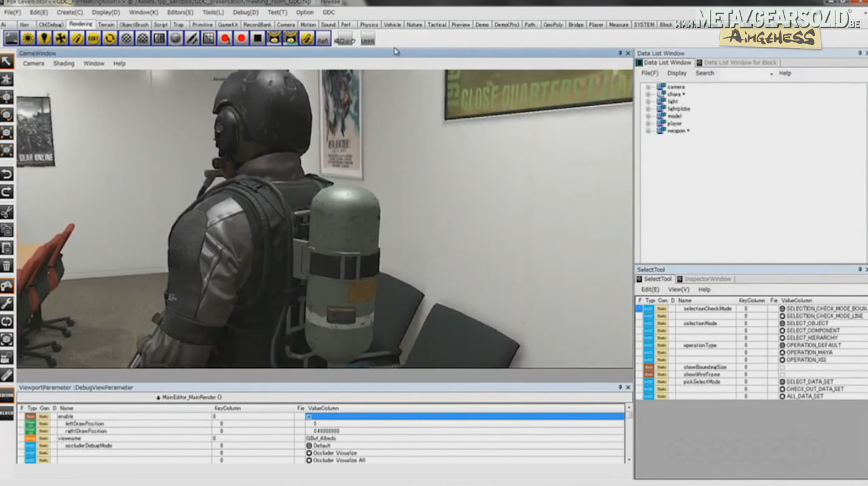Image resolution: width=868 pixels, height=486 pixels.
Task: Click the circular arrows icon in left sidebar
Action: [x=7, y=321]
